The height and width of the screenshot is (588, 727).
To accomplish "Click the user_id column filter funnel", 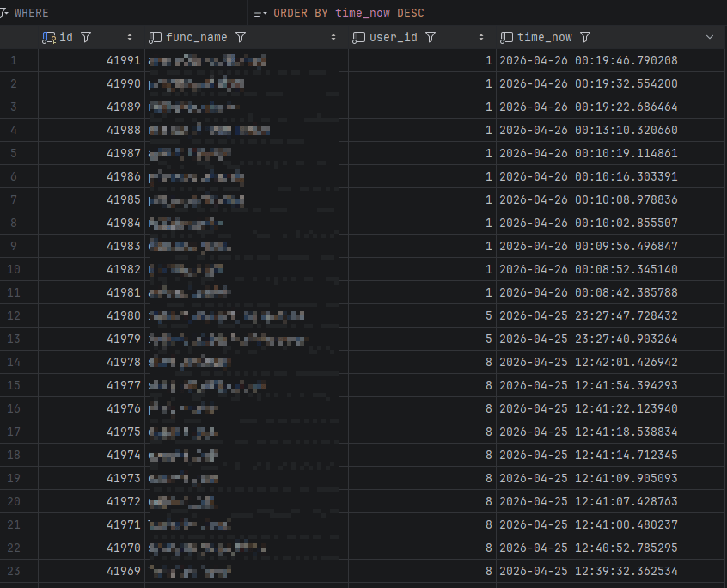I will [x=430, y=37].
